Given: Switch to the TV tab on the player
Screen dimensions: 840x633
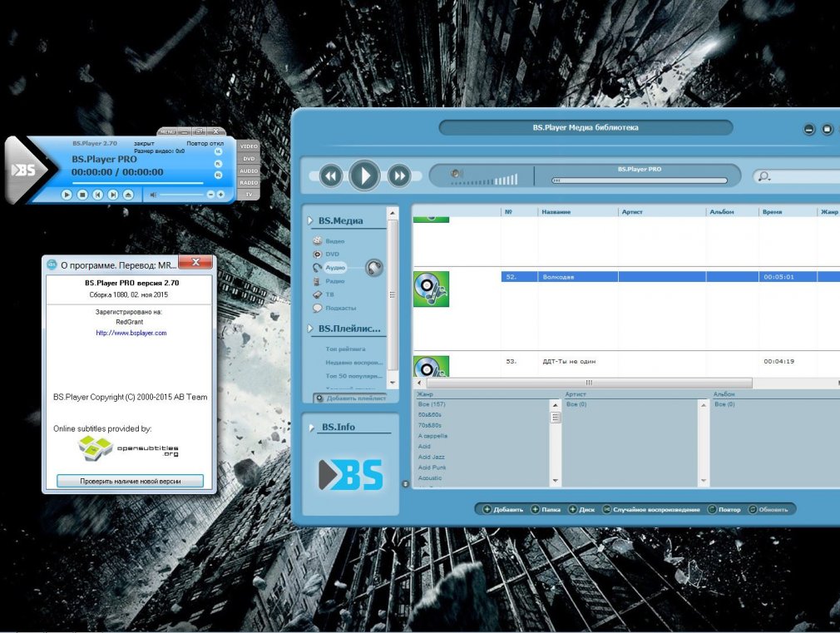Looking at the screenshot, I should [249, 195].
